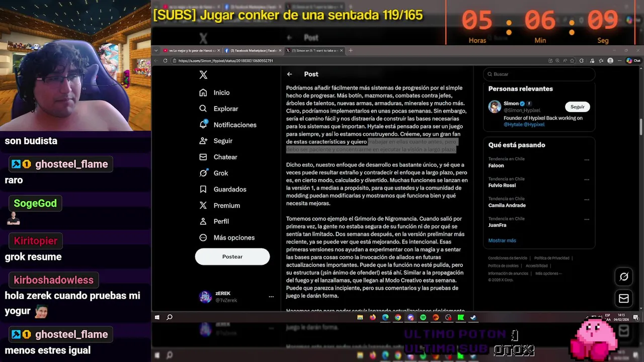Open a new browser tab
The image size is (644, 362).
pyautogui.click(x=351, y=50)
